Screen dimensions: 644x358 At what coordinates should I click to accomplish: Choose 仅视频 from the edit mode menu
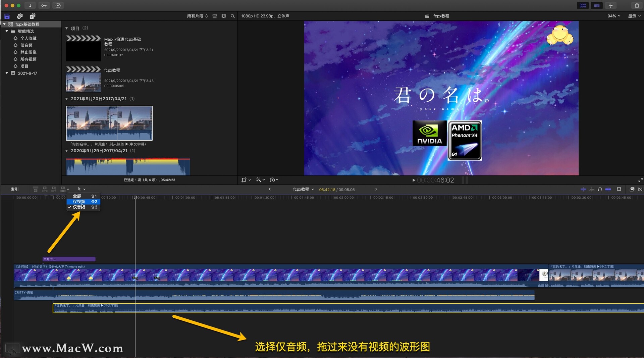83,202
